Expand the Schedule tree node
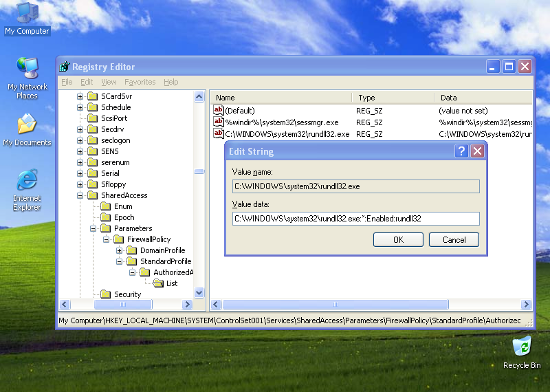The width and height of the screenshot is (550, 392). pyautogui.click(x=80, y=107)
